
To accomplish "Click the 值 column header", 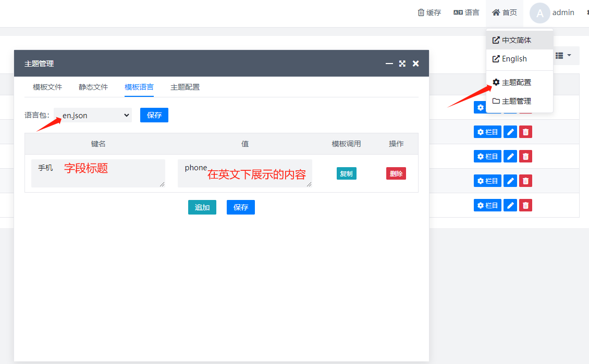I will (x=245, y=144).
